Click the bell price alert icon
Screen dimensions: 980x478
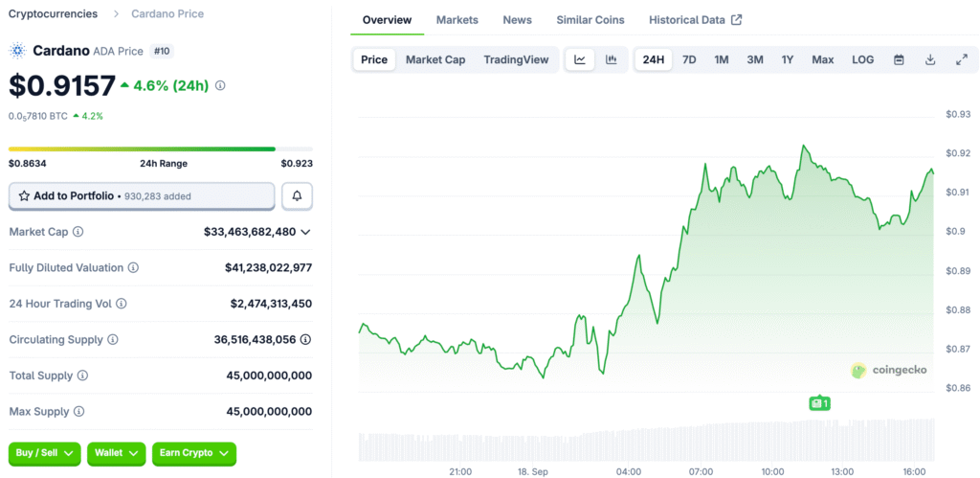click(x=297, y=195)
